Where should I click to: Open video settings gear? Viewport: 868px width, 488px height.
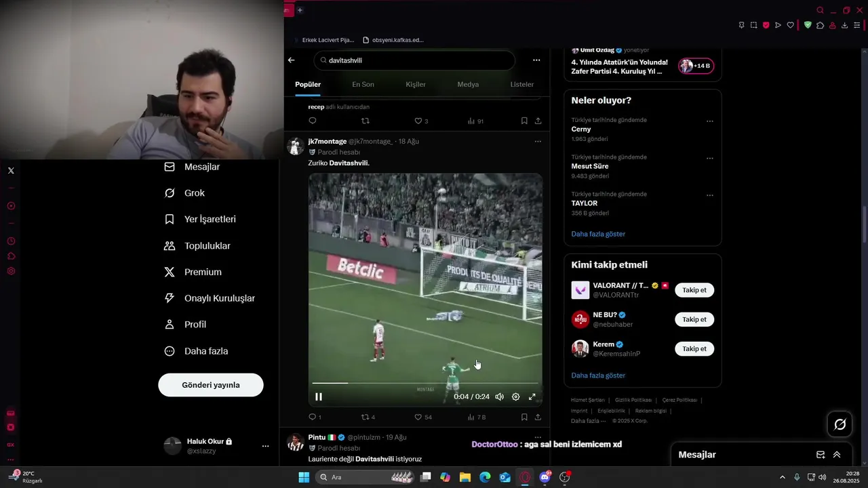point(515,396)
